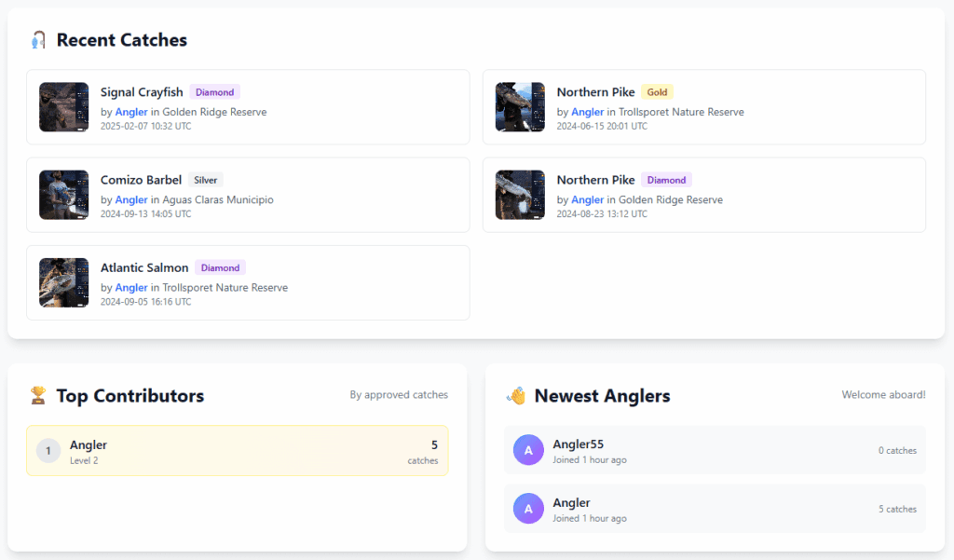Open the Gold Northern Pike thumbnail image

coord(520,107)
